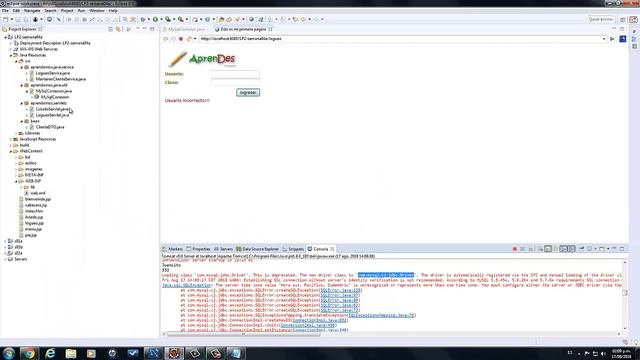Screen dimensions: 640x360
Task: Collapse the WebContent folder
Action: (11, 151)
